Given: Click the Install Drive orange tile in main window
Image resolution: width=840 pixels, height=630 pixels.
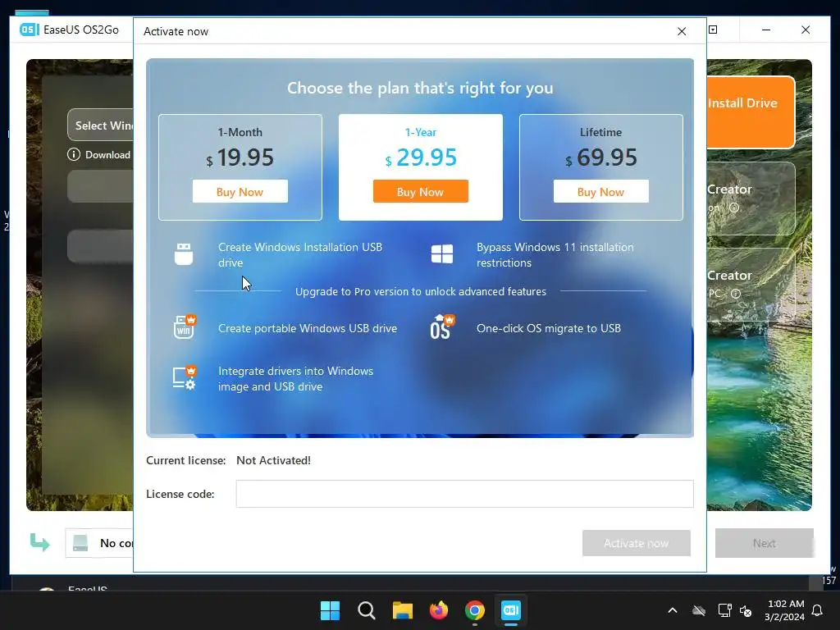Looking at the screenshot, I should tap(750, 112).
